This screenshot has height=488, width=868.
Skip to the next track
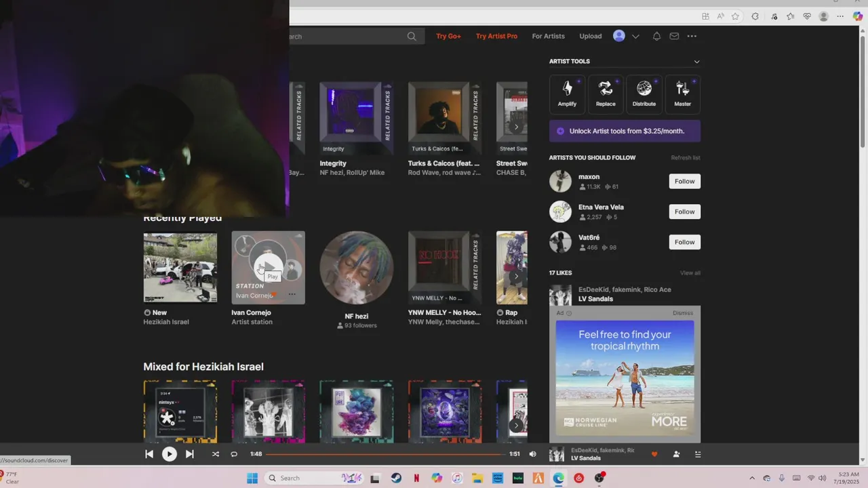point(190,454)
